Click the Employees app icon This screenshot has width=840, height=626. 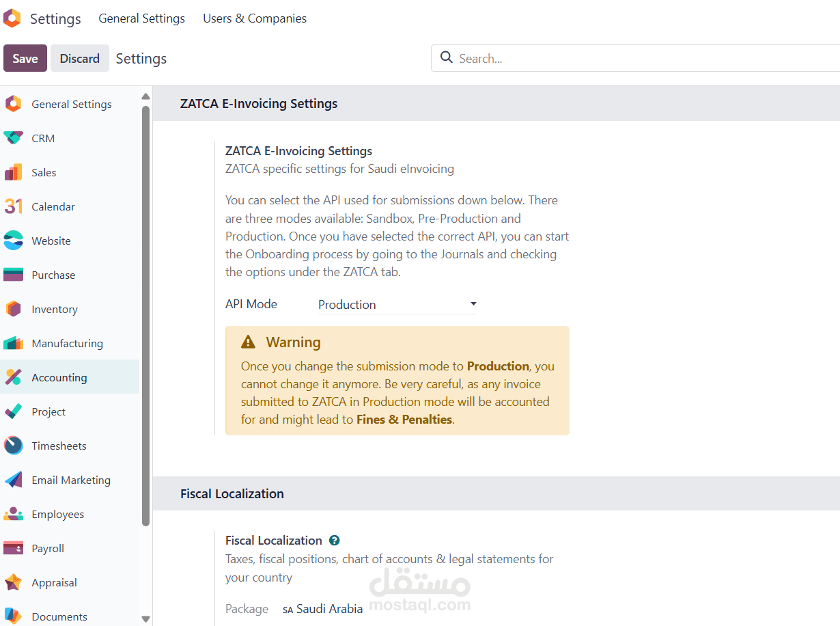(13, 514)
